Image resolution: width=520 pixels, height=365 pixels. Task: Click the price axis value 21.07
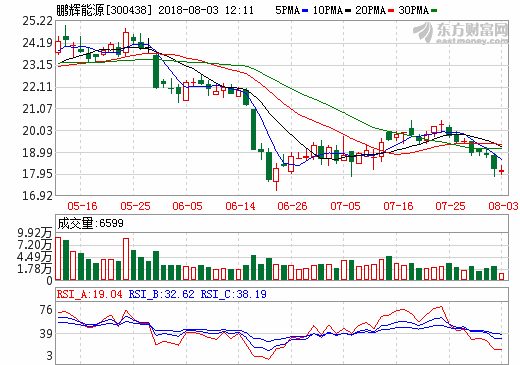point(37,109)
